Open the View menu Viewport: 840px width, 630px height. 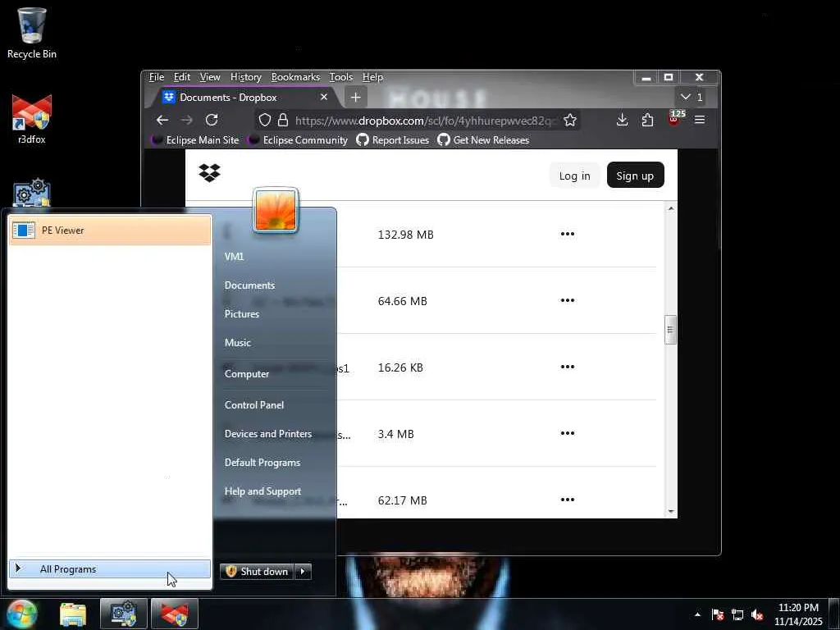(210, 77)
